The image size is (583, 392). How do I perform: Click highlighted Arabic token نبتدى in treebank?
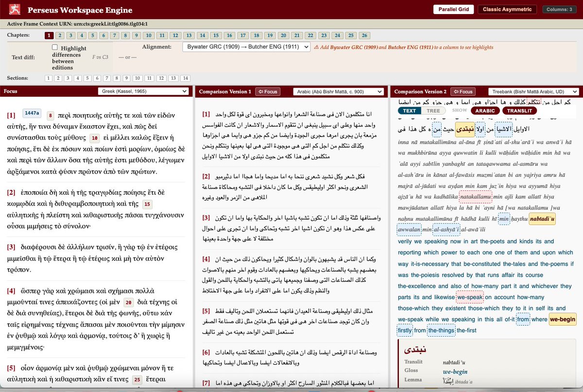pyautogui.click(x=465, y=129)
